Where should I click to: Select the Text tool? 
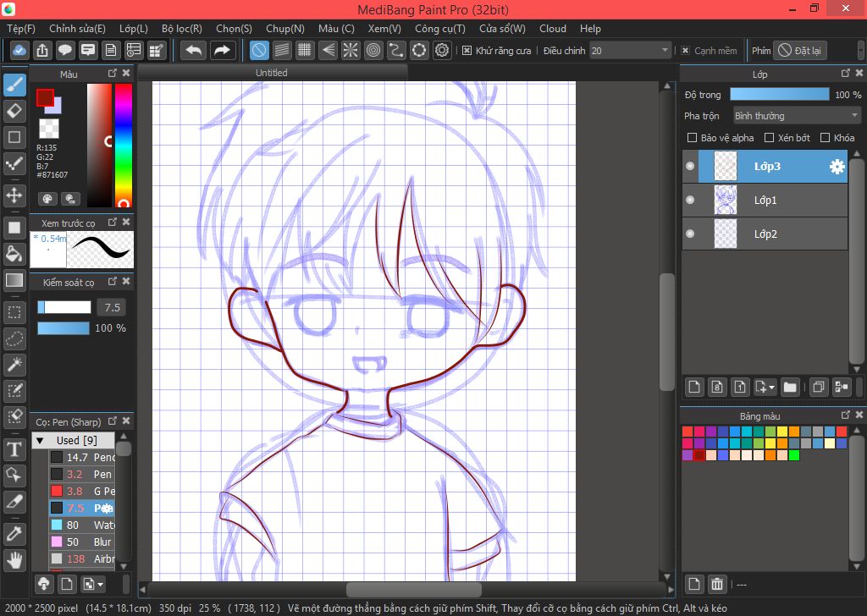pyautogui.click(x=14, y=449)
